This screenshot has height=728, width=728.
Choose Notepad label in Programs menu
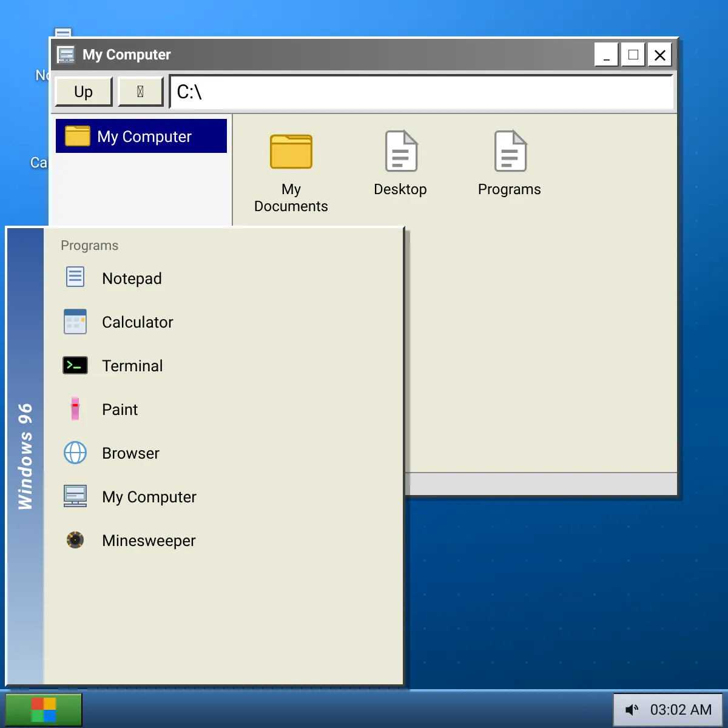click(x=132, y=278)
